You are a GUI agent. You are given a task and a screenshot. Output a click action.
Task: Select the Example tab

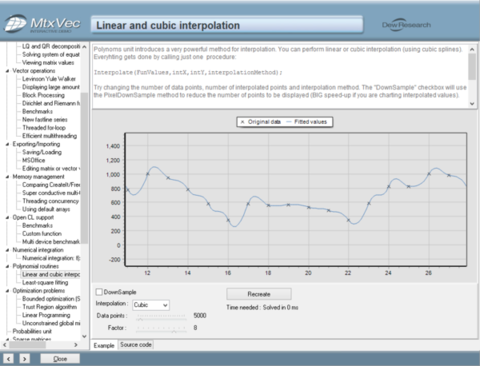(104, 345)
